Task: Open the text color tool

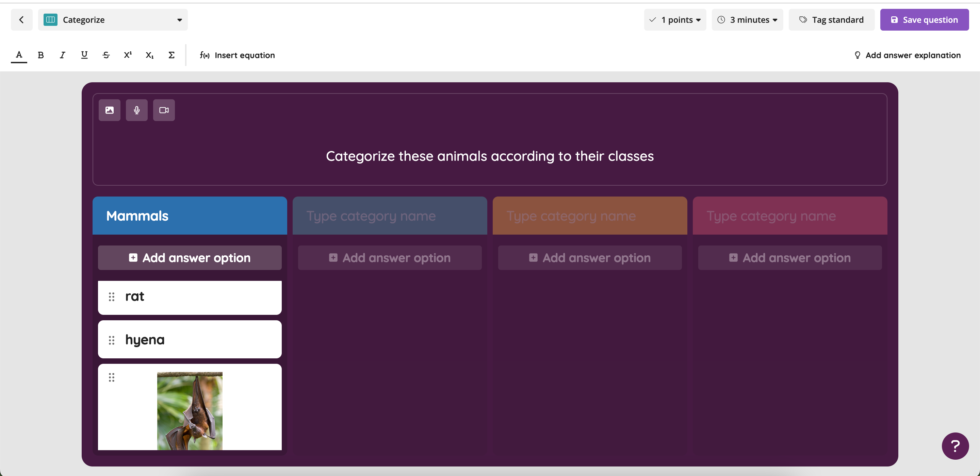Action: click(19, 55)
